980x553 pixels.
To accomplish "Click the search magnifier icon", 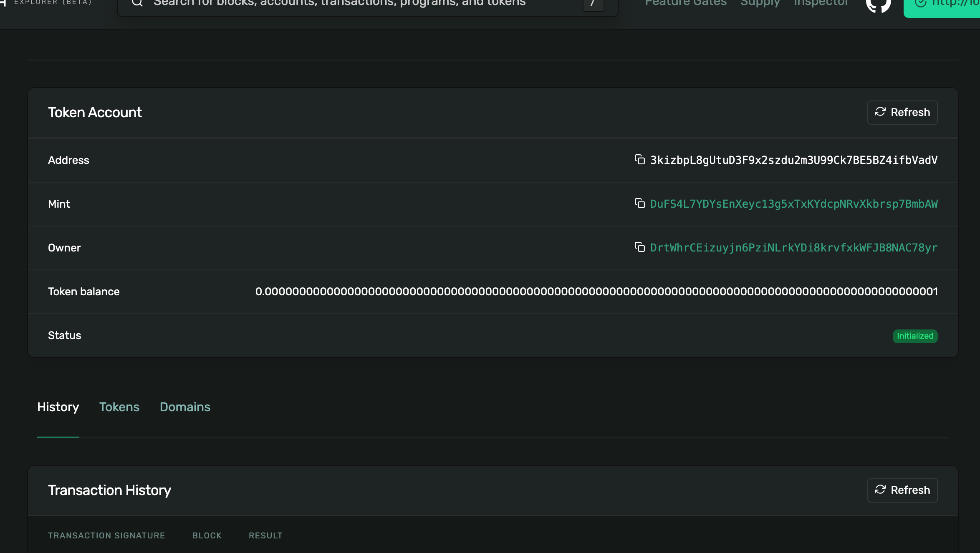I will click(137, 3).
